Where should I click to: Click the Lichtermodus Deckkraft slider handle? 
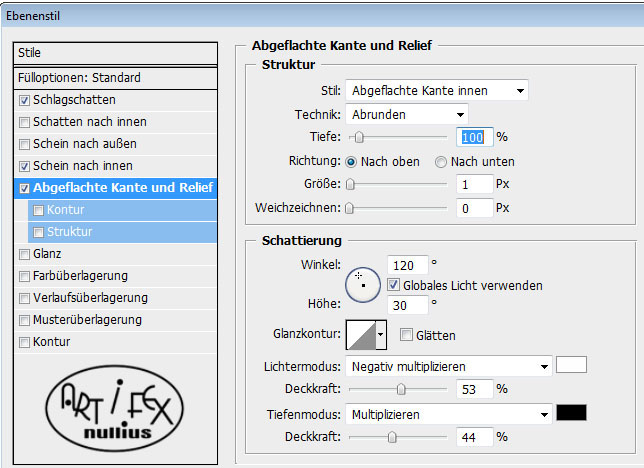click(x=401, y=389)
